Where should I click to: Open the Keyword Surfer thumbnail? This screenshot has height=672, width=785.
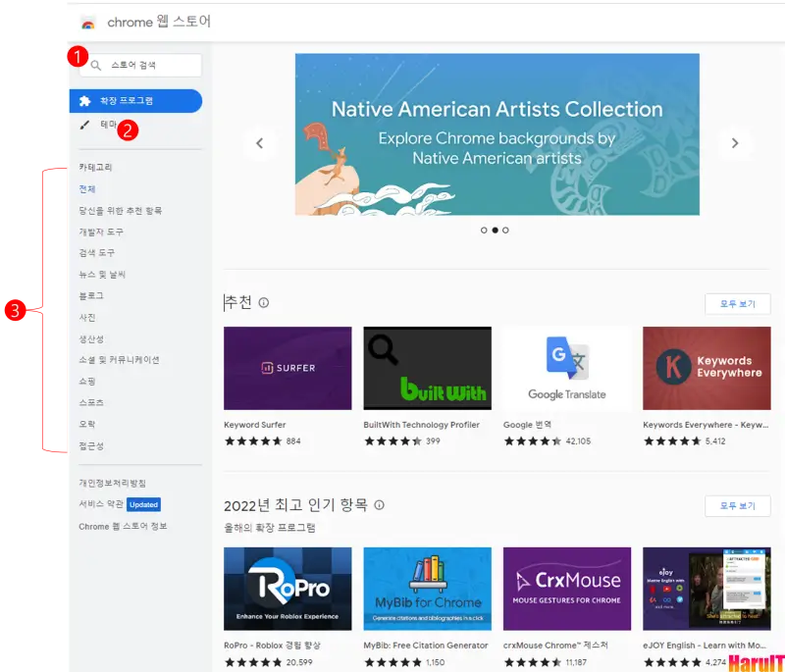[288, 368]
